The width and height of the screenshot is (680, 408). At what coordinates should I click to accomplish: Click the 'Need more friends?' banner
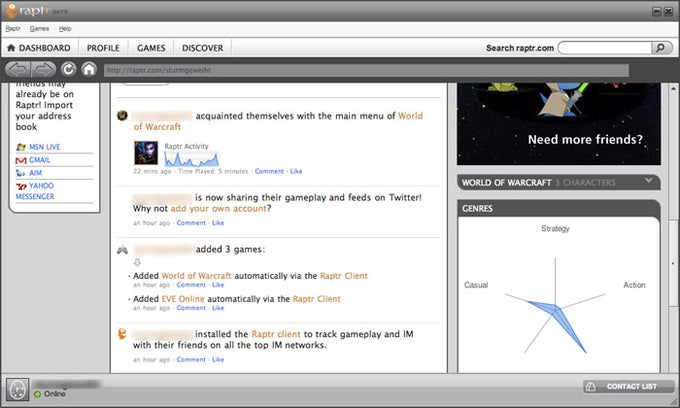(x=559, y=124)
